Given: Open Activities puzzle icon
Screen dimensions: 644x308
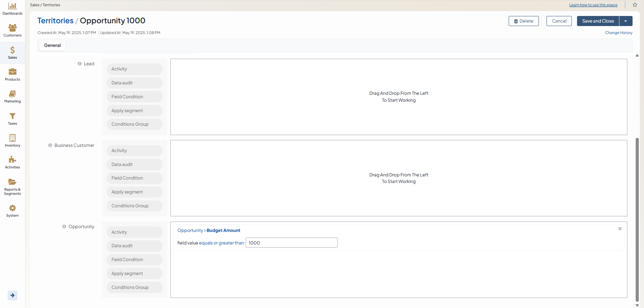Looking at the screenshot, I should click(x=12, y=160).
